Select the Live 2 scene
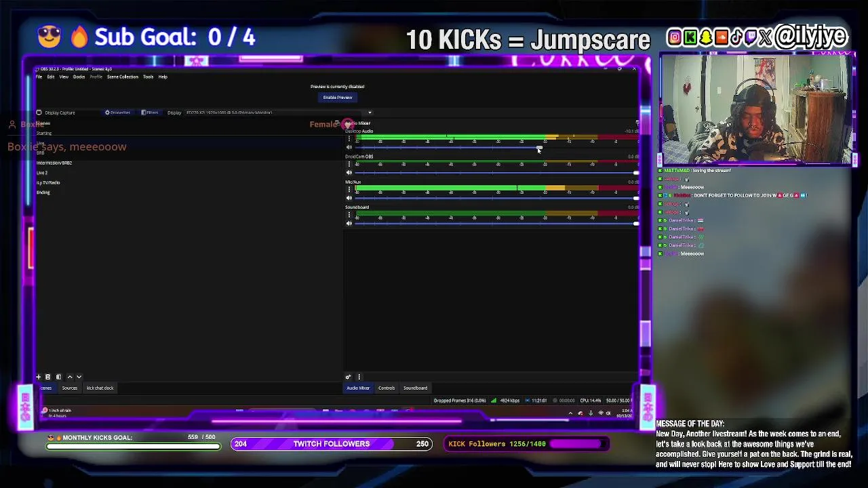 pyautogui.click(x=42, y=173)
